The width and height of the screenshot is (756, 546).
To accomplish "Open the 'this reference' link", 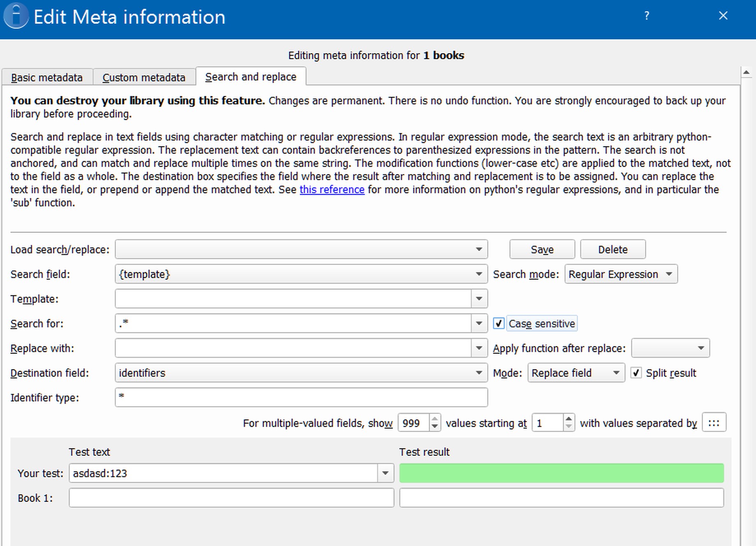I will point(332,190).
